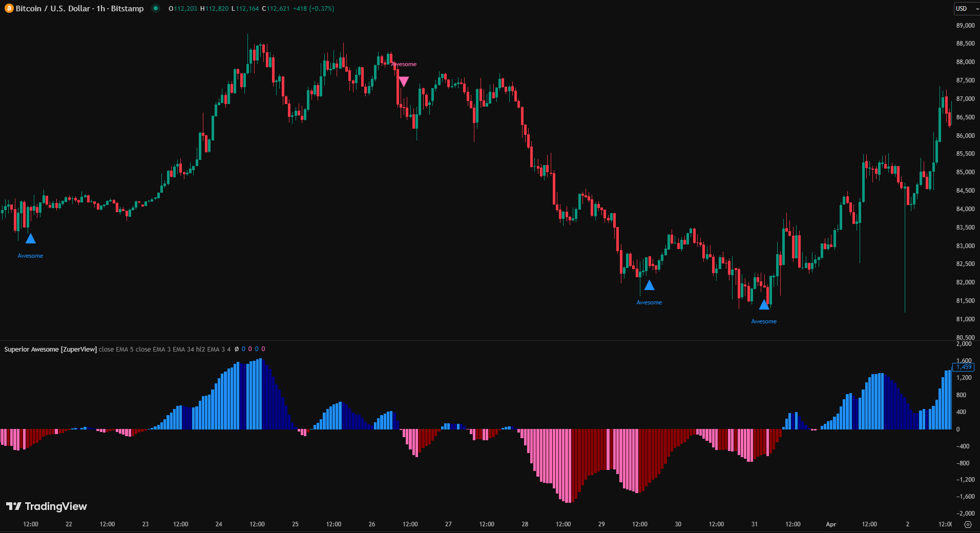This screenshot has width=980, height=533.
Task: Click the blue Awesome triangle near the 31st
Action: pyautogui.click(x=764, y=305)
